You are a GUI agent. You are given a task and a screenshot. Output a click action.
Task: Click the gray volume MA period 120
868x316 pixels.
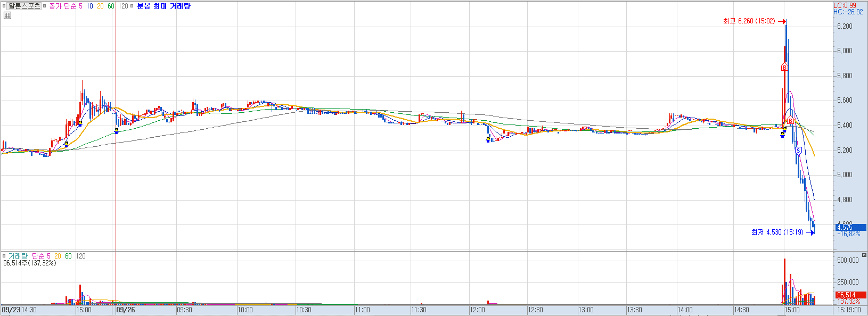coord(80,256)
